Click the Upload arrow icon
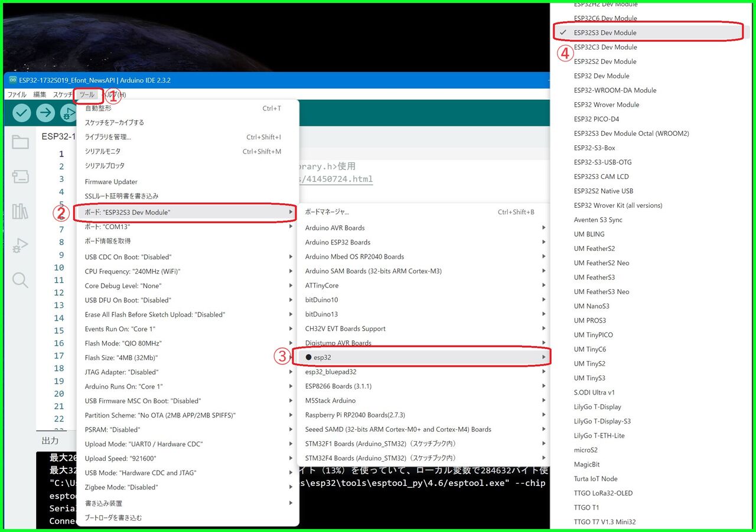Viewport: 756px width, 532px height. tap(45, 112)
